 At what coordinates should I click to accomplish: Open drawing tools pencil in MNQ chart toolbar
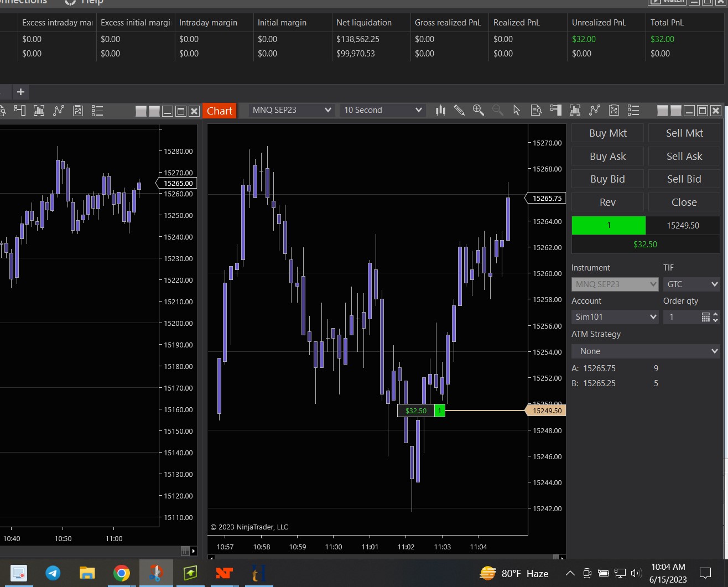[459, 110]
